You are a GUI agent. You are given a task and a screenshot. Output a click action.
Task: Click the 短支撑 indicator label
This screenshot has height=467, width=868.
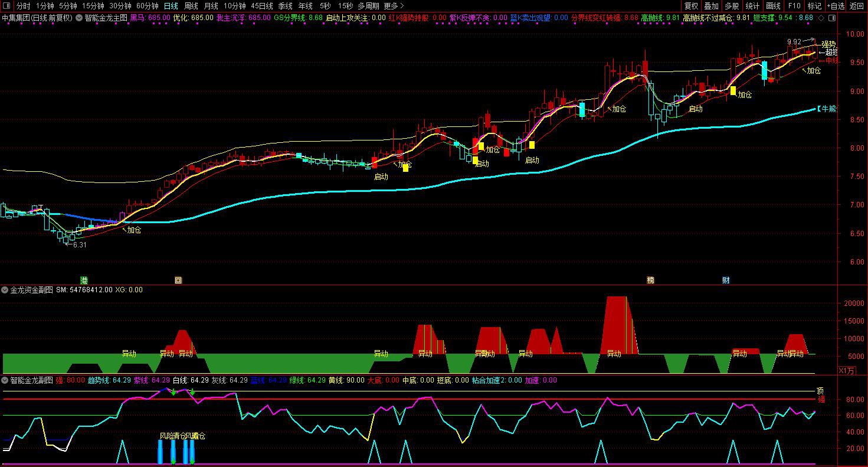point(764,18)
